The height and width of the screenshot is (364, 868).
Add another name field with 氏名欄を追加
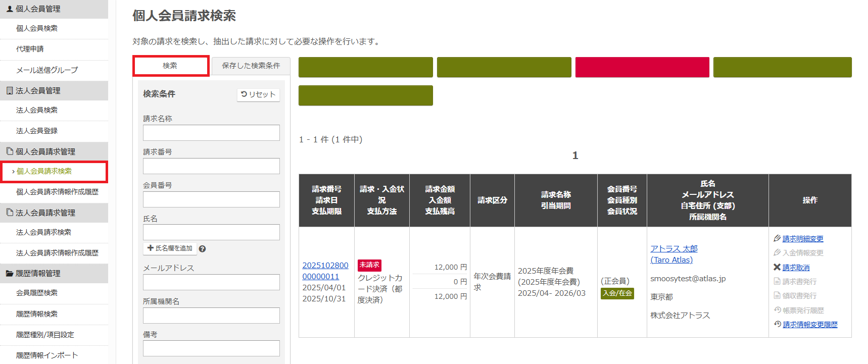(170, 248)
